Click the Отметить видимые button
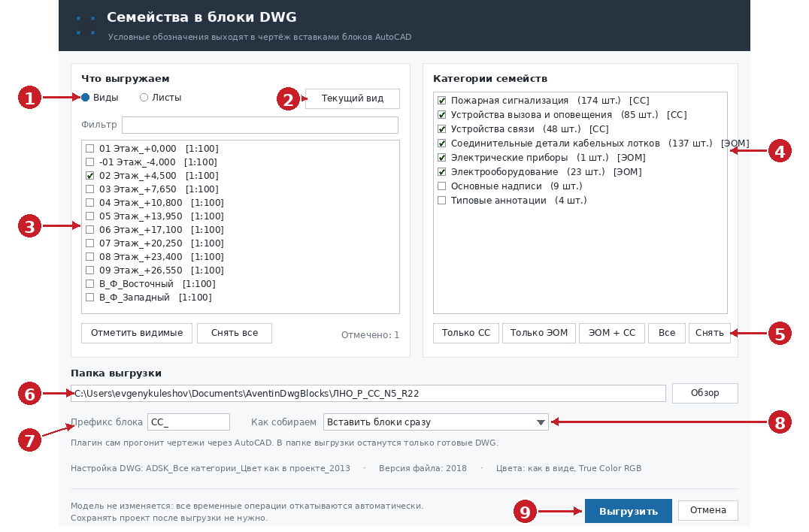This screenshot has height=532, width=809. tap(137, 333)
